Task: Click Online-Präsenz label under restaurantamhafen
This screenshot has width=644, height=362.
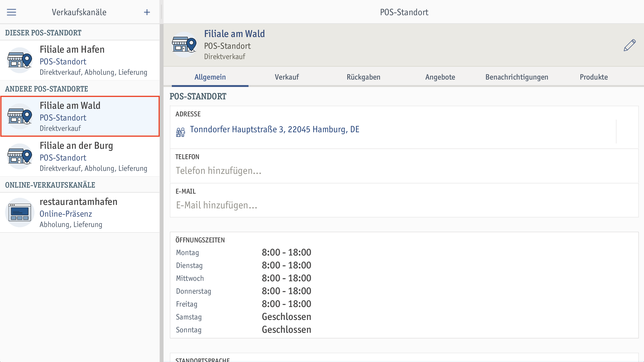Action: tap(66, 214)
